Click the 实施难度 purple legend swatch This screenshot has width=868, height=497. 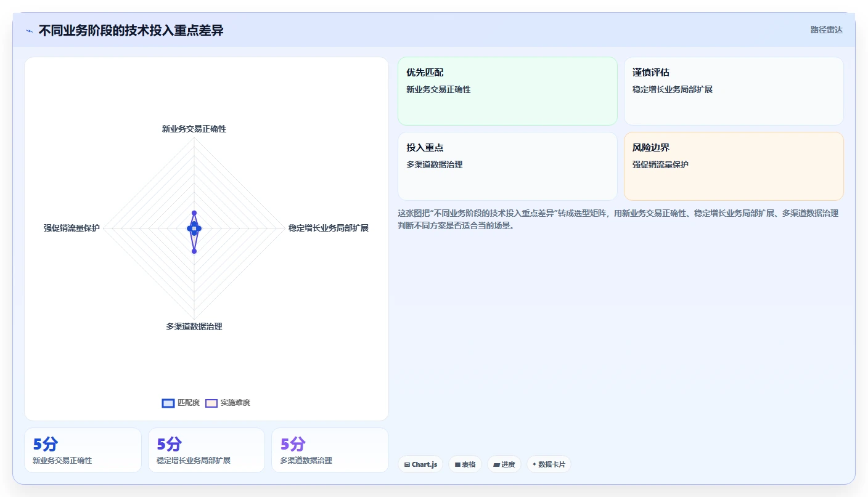[211, 403]
